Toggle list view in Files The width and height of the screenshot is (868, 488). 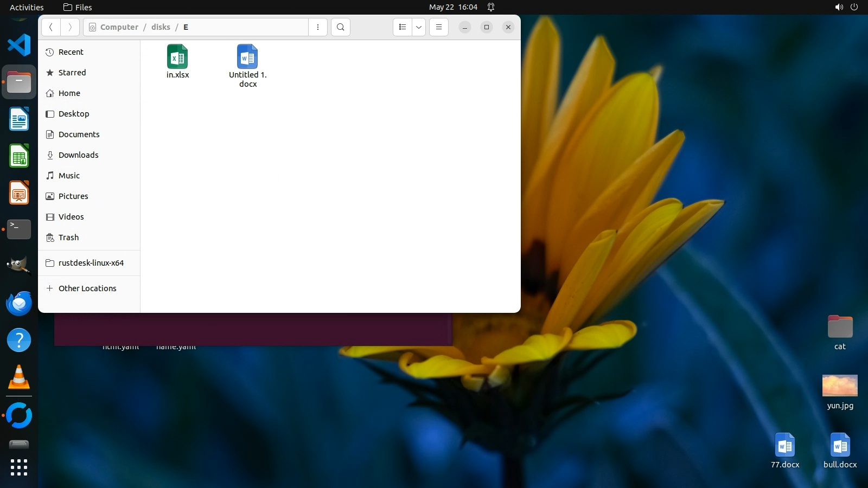point(403,27)
